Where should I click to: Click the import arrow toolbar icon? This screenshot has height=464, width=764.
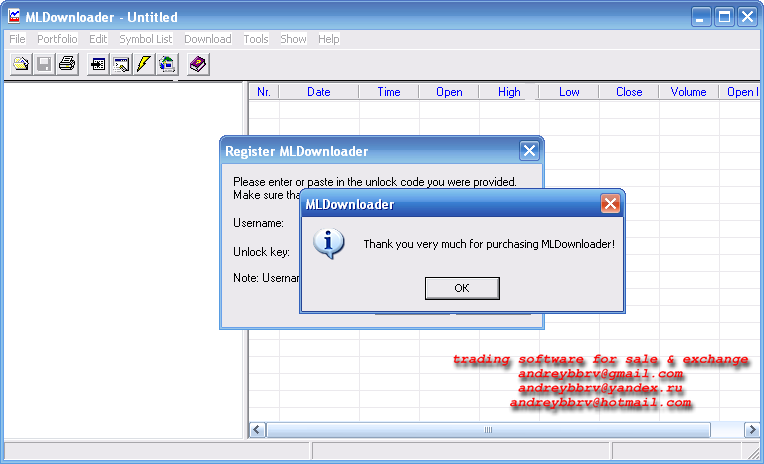pos(98,64)
